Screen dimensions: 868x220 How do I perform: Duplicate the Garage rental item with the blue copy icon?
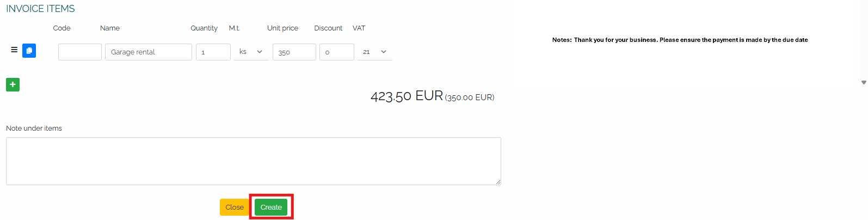(x=29, y=51)
